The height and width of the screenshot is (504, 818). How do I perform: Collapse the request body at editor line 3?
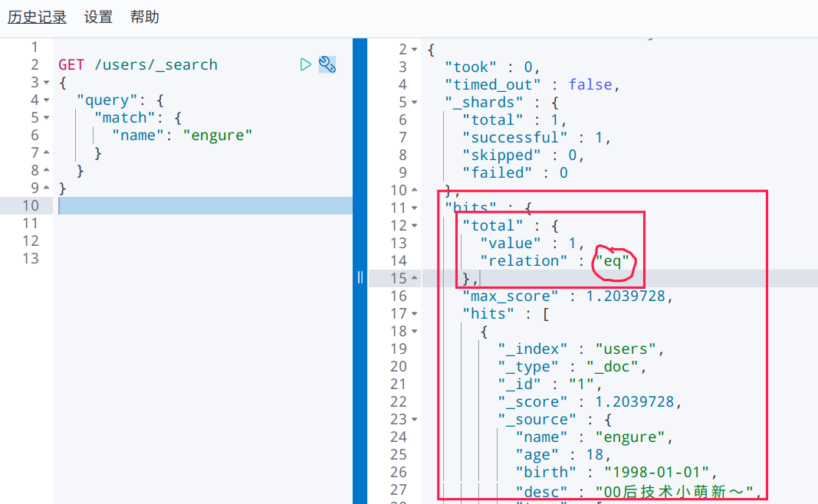coord(47,83)
